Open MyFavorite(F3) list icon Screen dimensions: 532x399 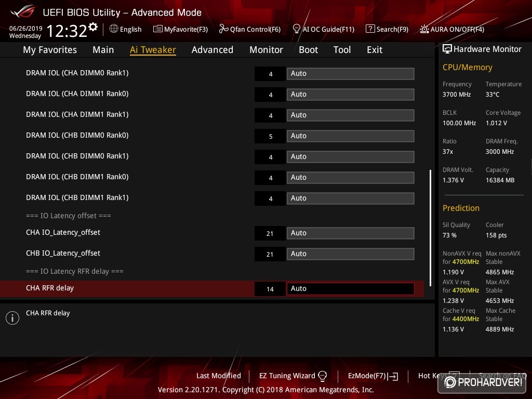tap(158, 29)
